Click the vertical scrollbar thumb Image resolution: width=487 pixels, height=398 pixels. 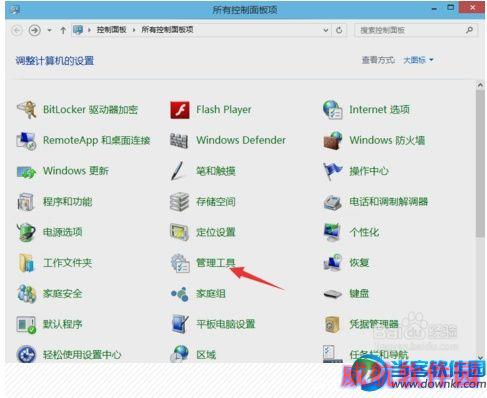[480, 163]
